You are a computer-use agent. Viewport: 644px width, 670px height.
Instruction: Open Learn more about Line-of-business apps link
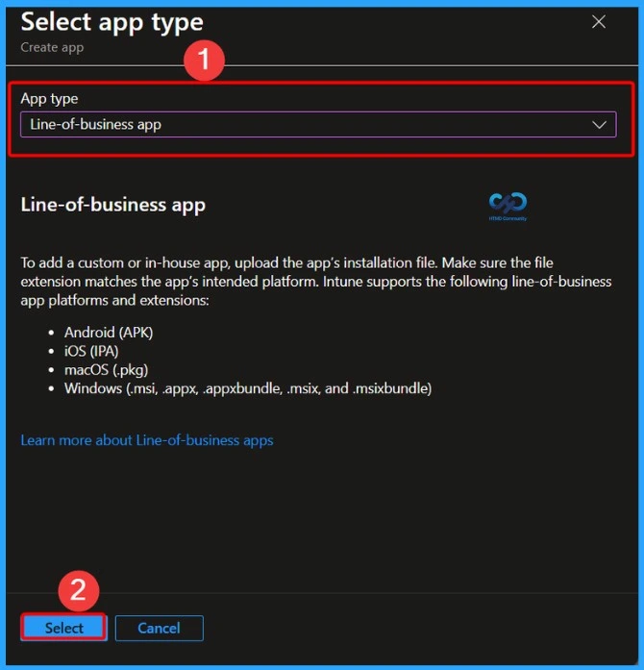[x=147, y=440]
